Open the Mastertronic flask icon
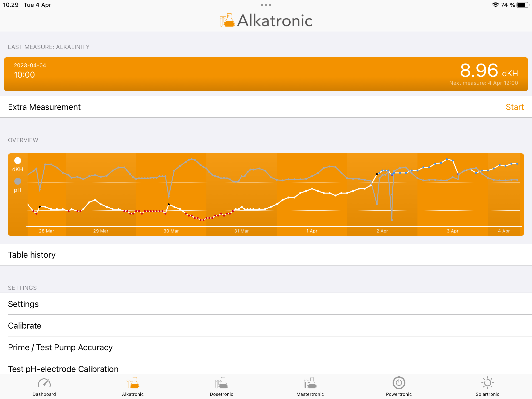Viewport: 532px width, 399px height. point(310,383)
